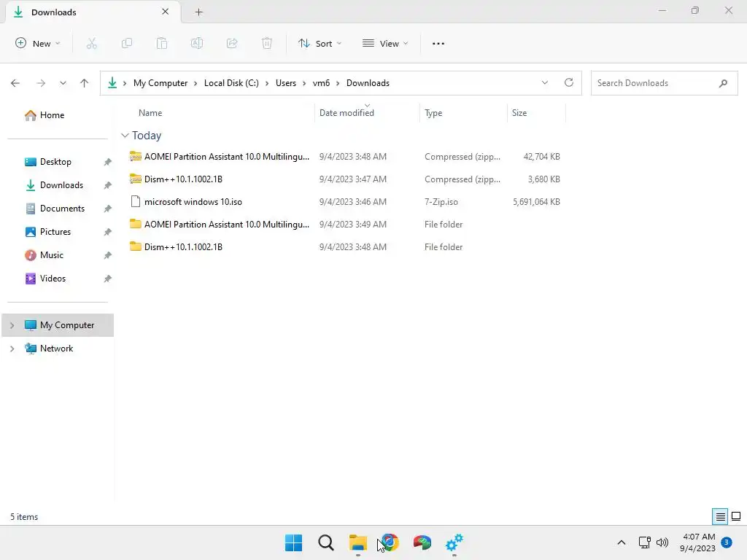The image size is (747, 560).
Task: Click chevron after My Computer in breadcrumb
Action: (196, 83)
